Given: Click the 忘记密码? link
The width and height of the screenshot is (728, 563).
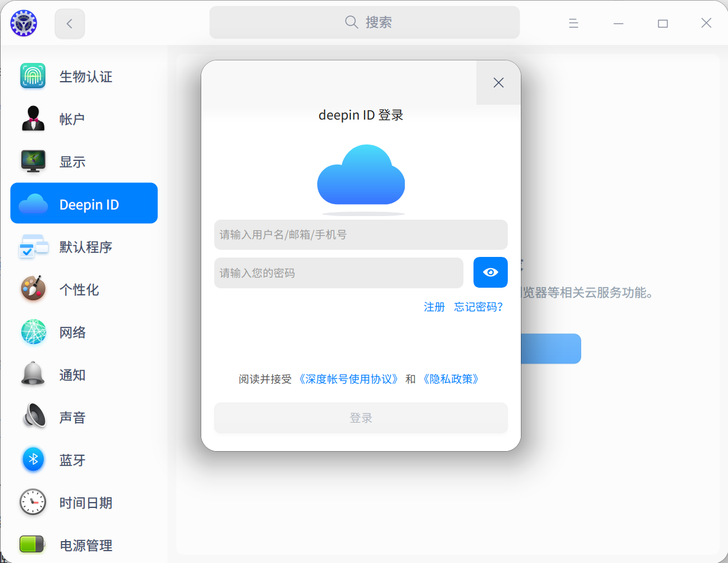Looking at the screenshot, I should click(x=478, y=307).
